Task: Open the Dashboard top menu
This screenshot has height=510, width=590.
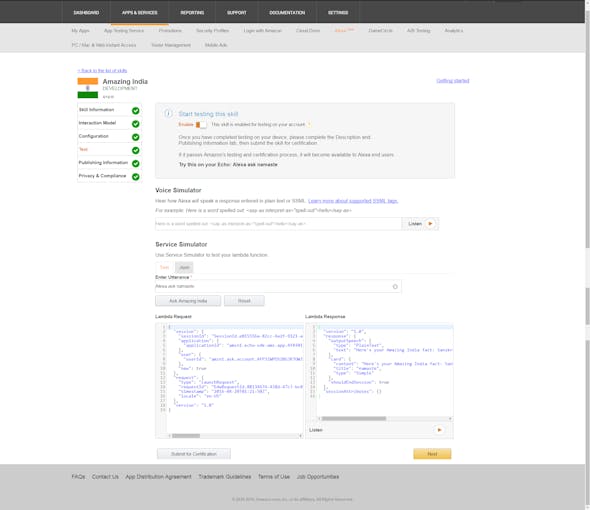Action: tap(86, 12)
